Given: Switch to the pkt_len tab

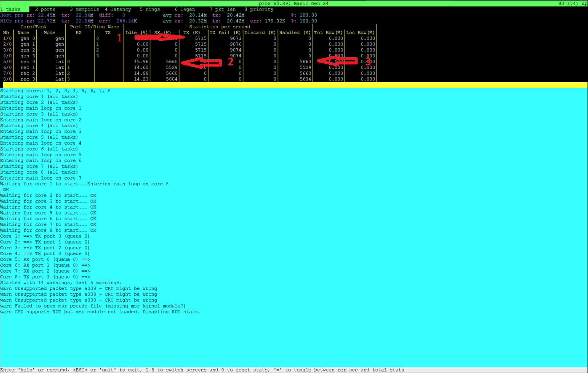Looking at the screenshot, I should tap(222, 9).
